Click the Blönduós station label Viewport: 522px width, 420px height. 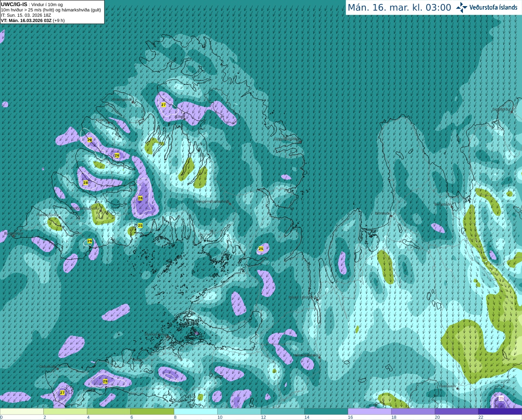383,213
